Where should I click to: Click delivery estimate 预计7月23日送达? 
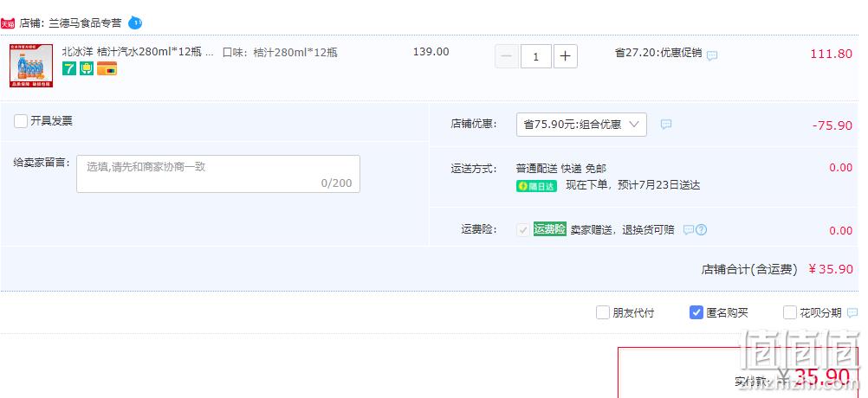pyautogui.click(x=660, y=185)
